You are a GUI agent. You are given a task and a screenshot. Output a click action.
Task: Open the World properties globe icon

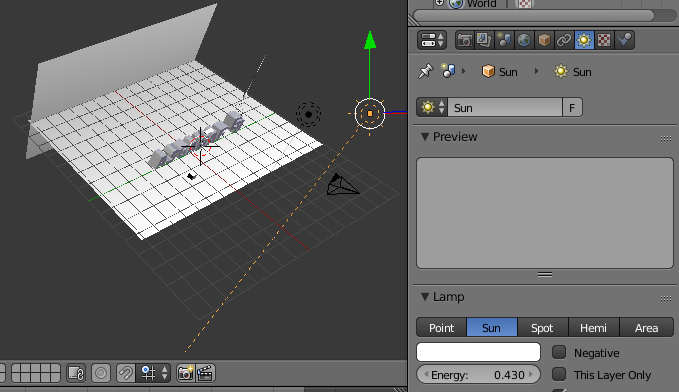tap(524, 40)
